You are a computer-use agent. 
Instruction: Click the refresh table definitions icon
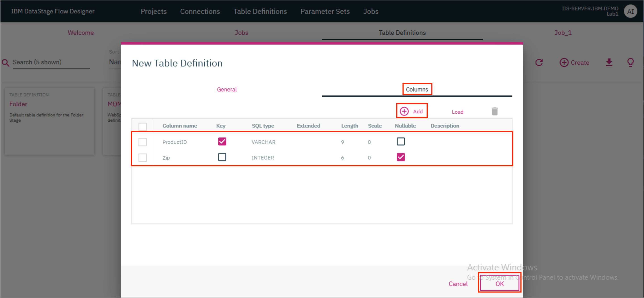pos(539,62)
